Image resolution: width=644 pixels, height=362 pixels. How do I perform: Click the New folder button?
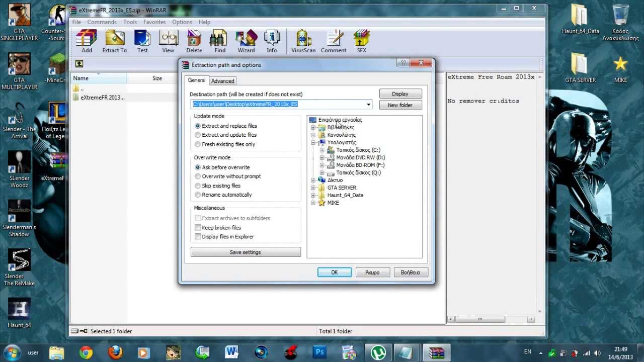pyautogui.click(x=400, y=105)
